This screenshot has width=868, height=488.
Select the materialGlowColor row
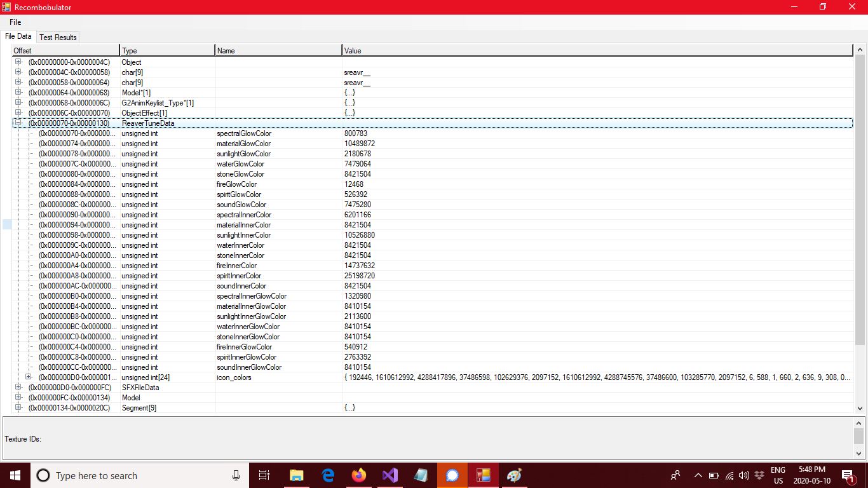[x=432, y=144]
